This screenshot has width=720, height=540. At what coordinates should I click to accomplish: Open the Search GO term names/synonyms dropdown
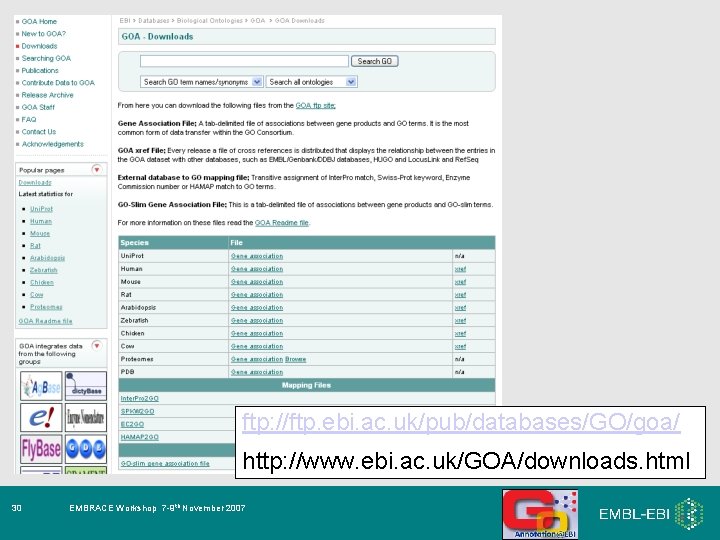tap(201, 82)
